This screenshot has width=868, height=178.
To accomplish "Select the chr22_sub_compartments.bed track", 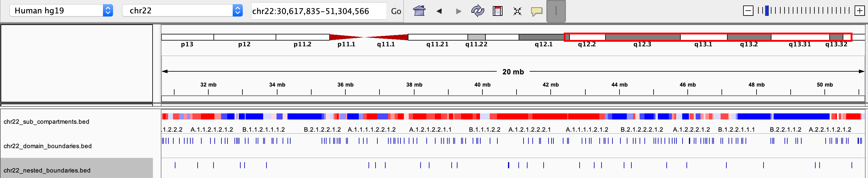I will (47, 122).
